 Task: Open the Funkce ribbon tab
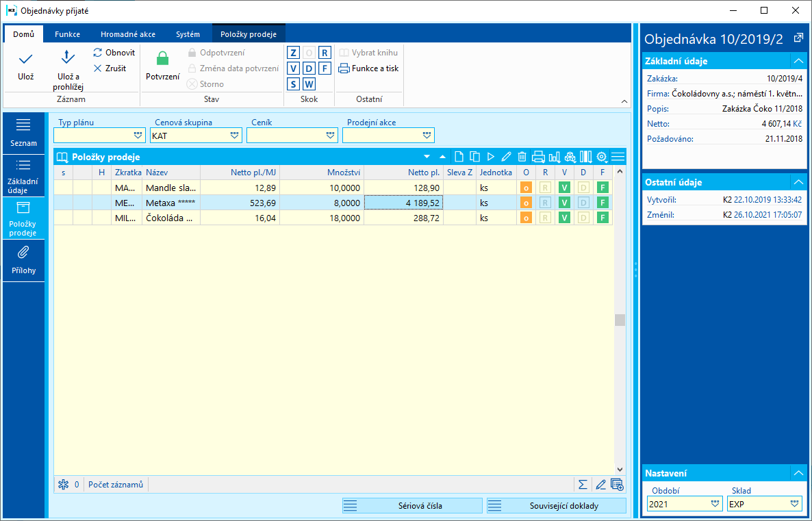[68, 34]
